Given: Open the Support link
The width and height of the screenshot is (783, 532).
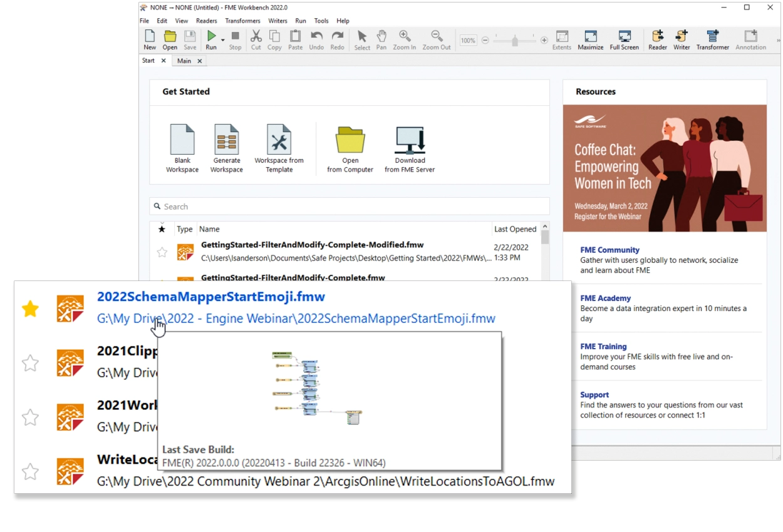Looking at the screenshot, I should (594, 395).
